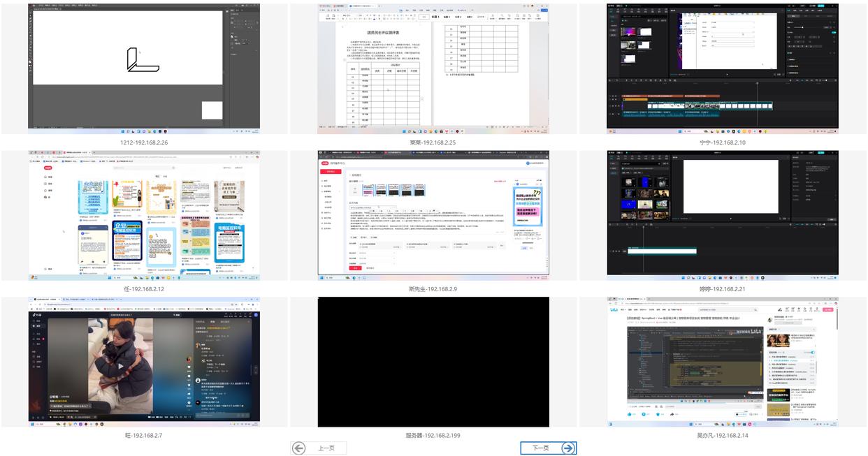Click the left arrow icon for previous page

299,448
